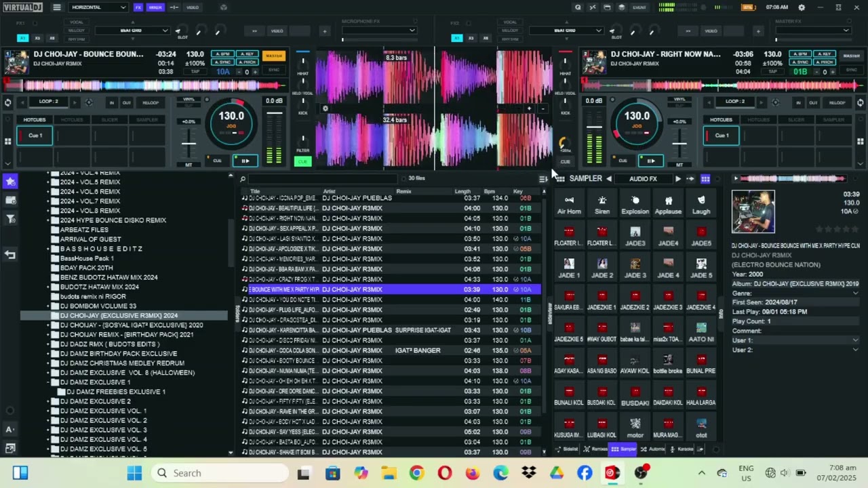This screenshot has height=488, width=868.
Task: Select left deck SLICER pad tab
Action: [x=110, y=120]
